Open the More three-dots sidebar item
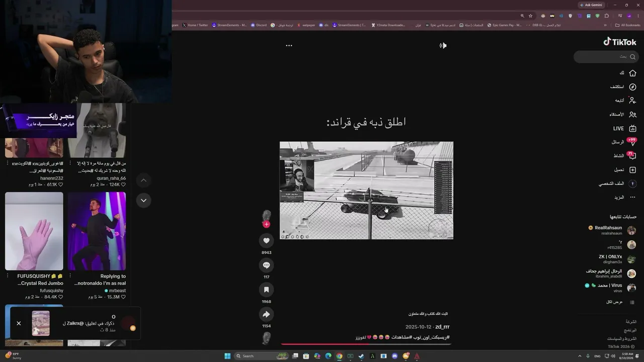 [632, 198]
